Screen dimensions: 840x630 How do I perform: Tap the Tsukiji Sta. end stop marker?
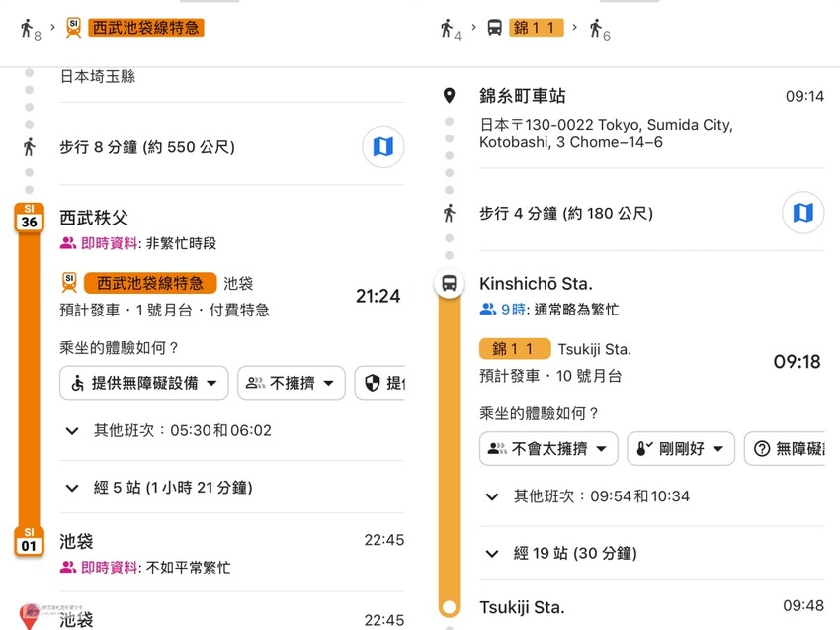pos(450,606)
